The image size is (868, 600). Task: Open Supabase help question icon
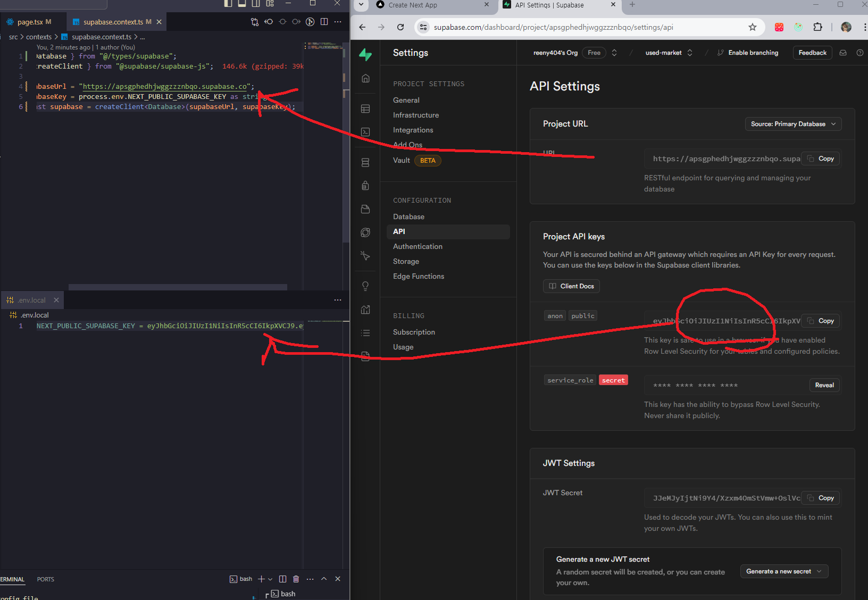point(860,53)
